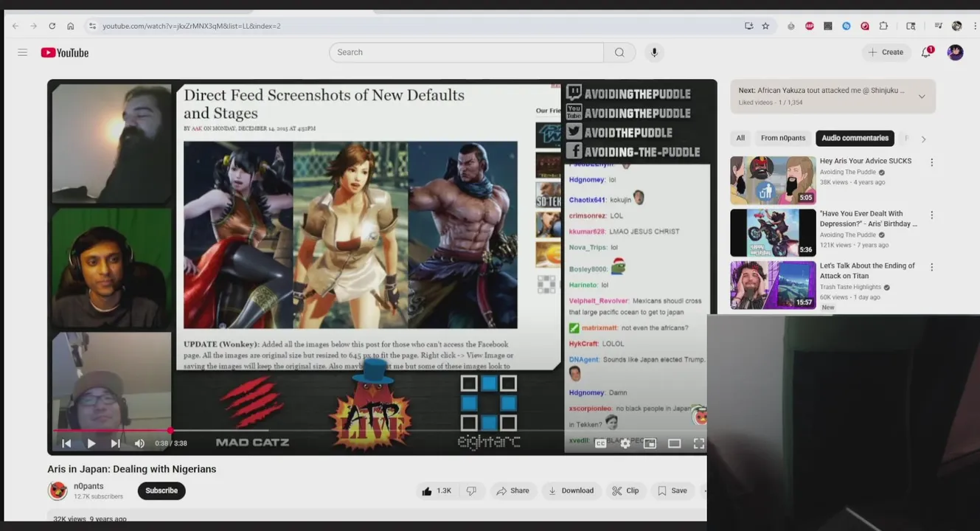The width and height of the screenshot is (980, 531).
Task: Open title Let's Talk About the Ending
Action: point(867,271)
